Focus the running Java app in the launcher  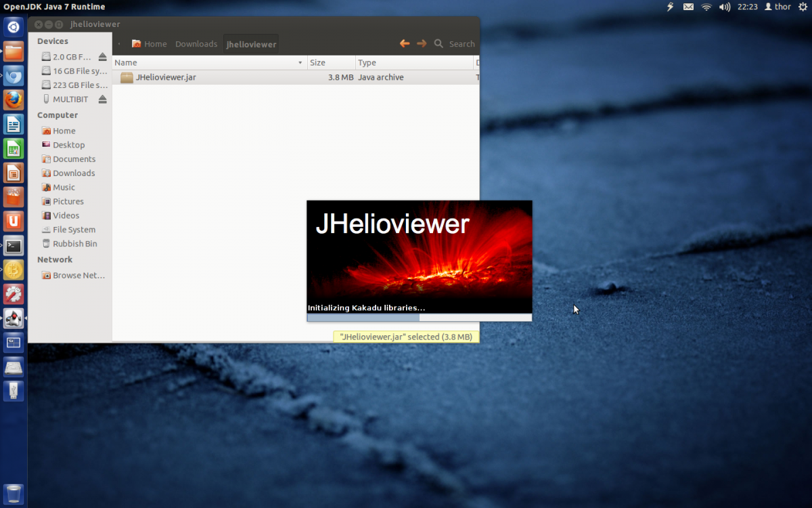click(x=14, y=318)
